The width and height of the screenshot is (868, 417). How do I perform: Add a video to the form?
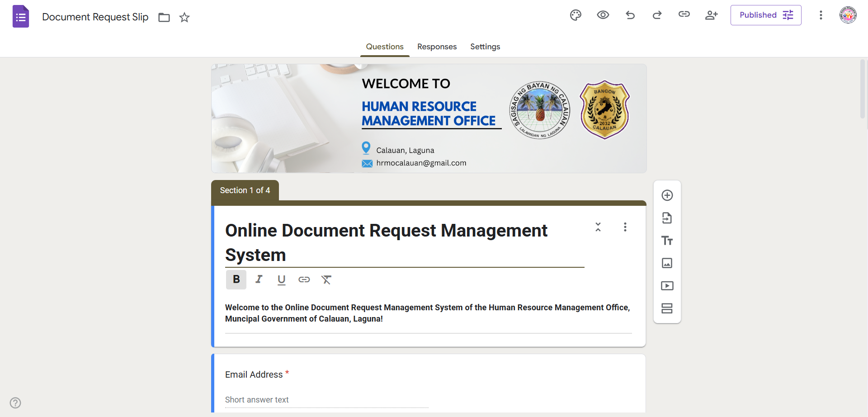pyautogui.click(x=667, y=286)
